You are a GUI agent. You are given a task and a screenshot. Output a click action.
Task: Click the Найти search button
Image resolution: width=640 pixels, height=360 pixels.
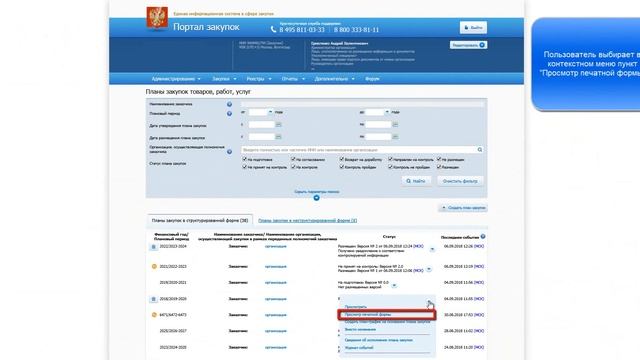click(416, 181)
